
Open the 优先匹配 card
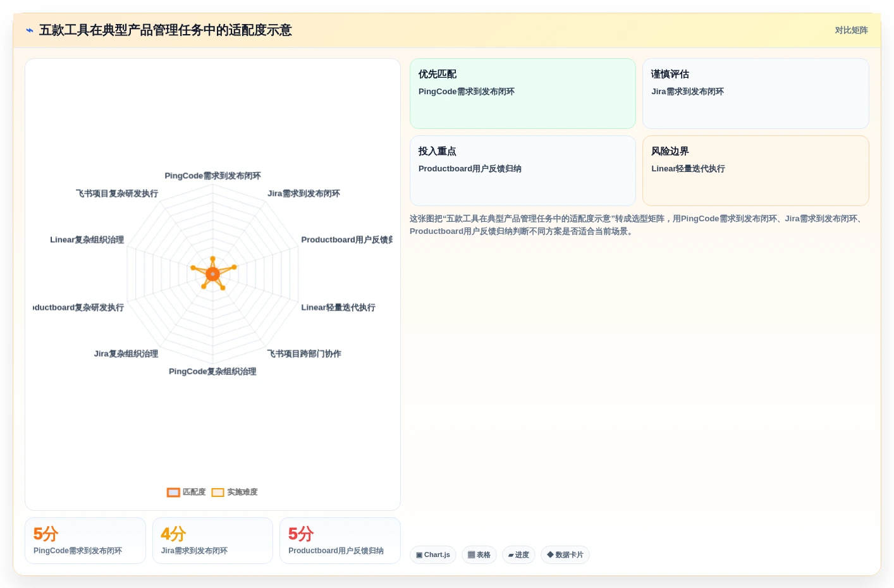(x=523, y=94)
